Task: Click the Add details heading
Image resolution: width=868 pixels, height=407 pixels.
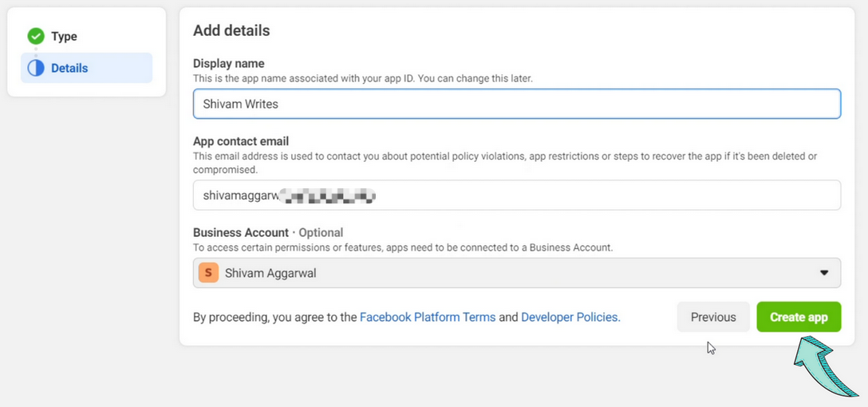Action: click(231, 31)
